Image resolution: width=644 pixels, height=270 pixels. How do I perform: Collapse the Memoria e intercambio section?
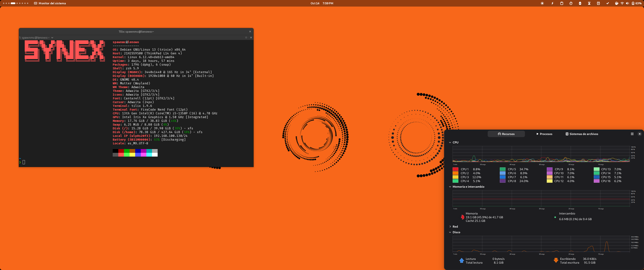[450, 187]
